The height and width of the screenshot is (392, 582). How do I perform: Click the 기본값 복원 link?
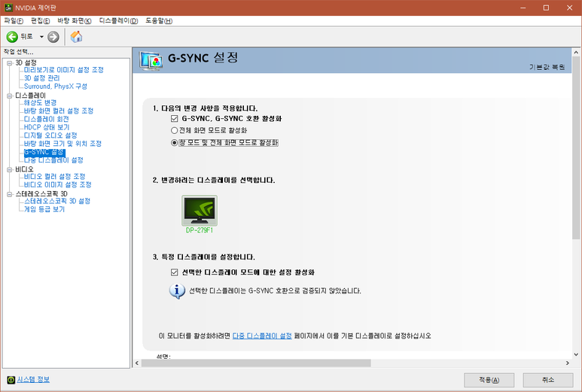pyautogui.click(x=547, y=67)
